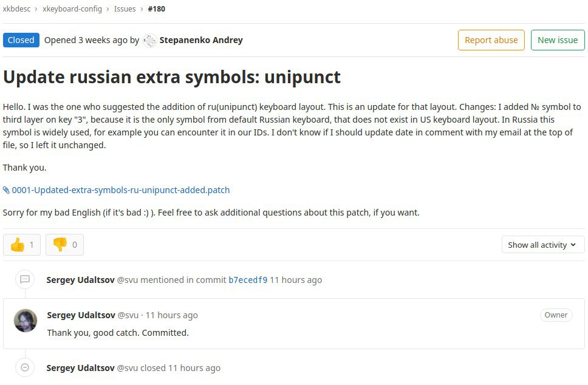Screen dimensions: 588x385
Task: Click the closed-circle timeline icon
Action: click(x=25, y=367)
